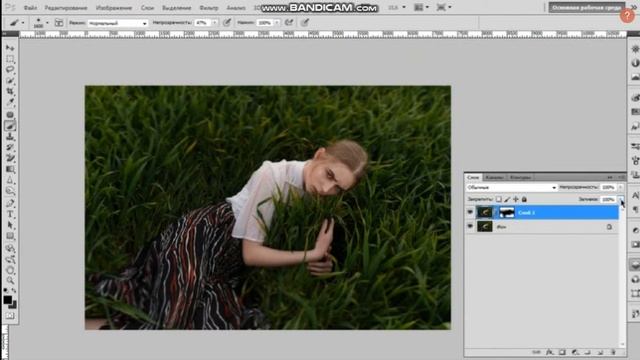Select the Path Selection tool
The image size is (640, 360).
point(10,225)
